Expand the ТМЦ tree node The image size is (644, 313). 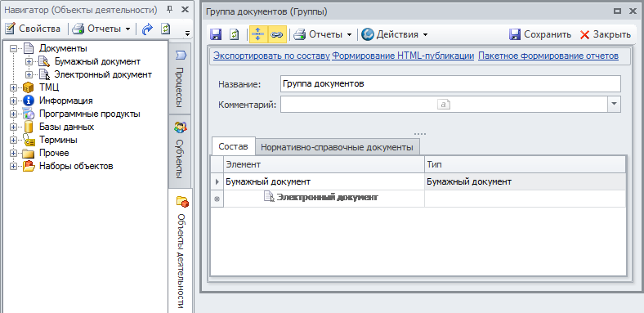(13, 88)
